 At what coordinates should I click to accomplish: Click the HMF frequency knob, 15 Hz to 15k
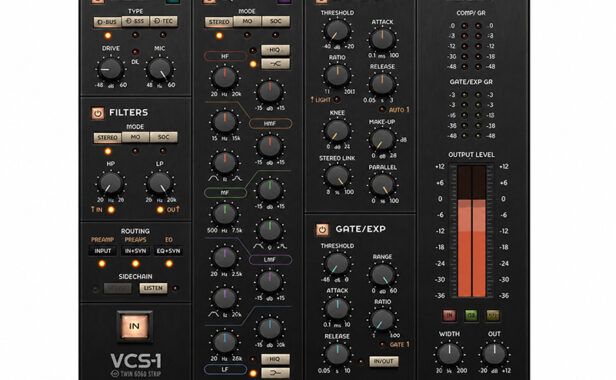click(225, 122)
